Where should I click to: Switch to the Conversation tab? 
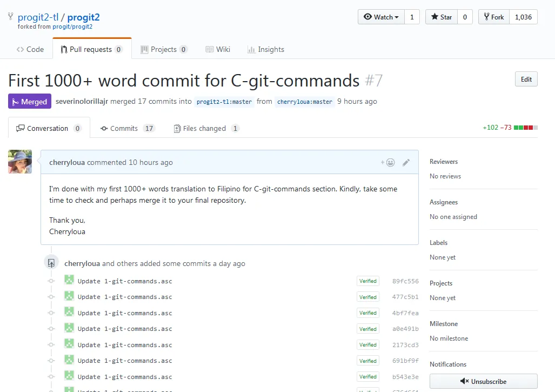point(49,128)
